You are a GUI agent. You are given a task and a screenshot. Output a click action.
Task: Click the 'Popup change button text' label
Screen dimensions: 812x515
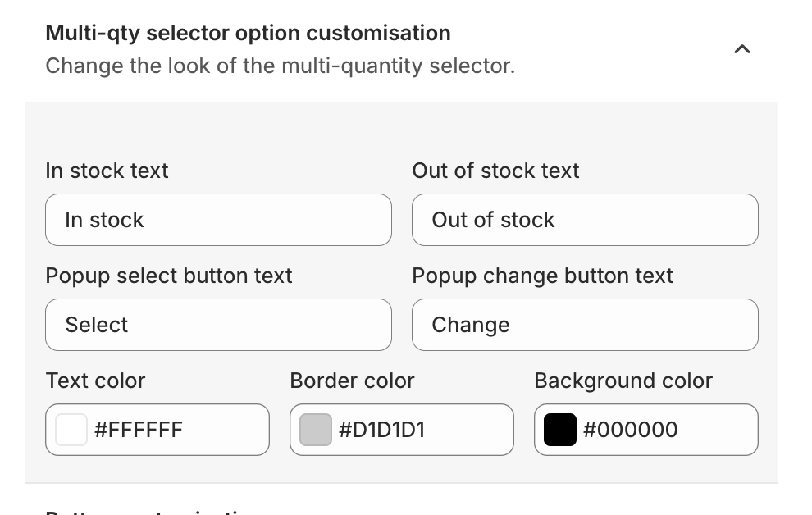(x=542, y=276)
